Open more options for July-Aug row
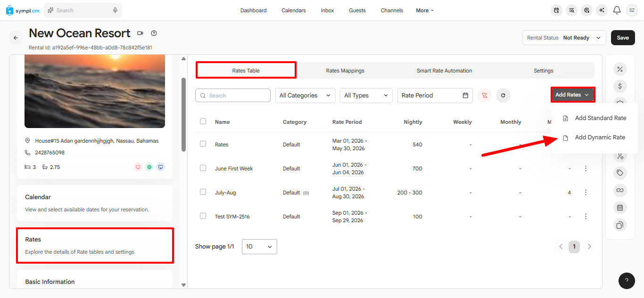644x298 pixels. click(x=586, y=192)
